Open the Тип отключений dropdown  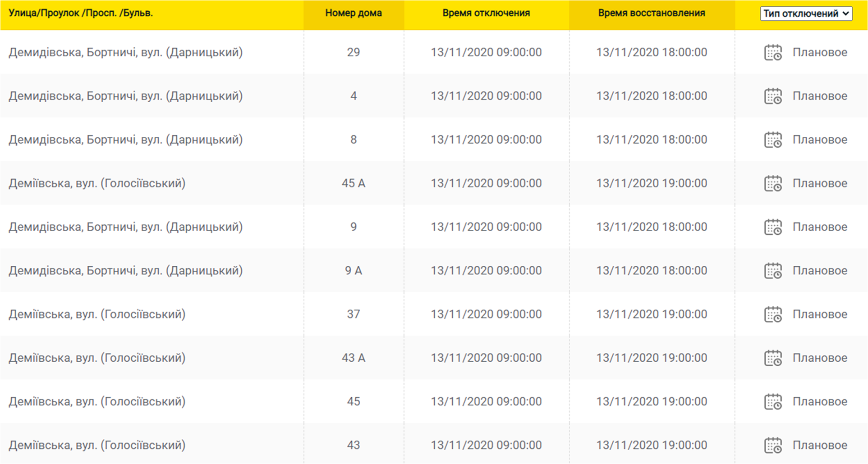(806, 14)
